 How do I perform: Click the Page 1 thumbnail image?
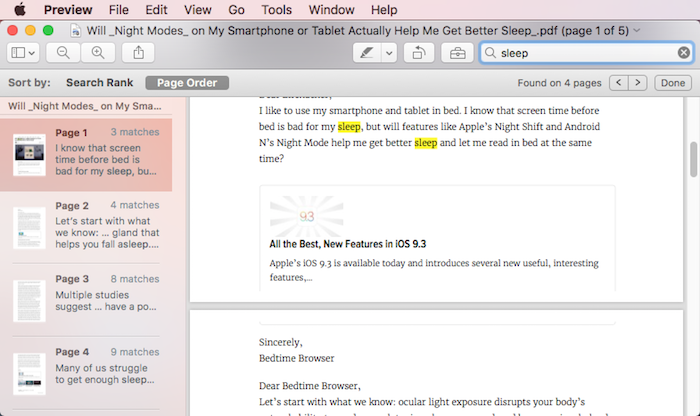point(29,154)
